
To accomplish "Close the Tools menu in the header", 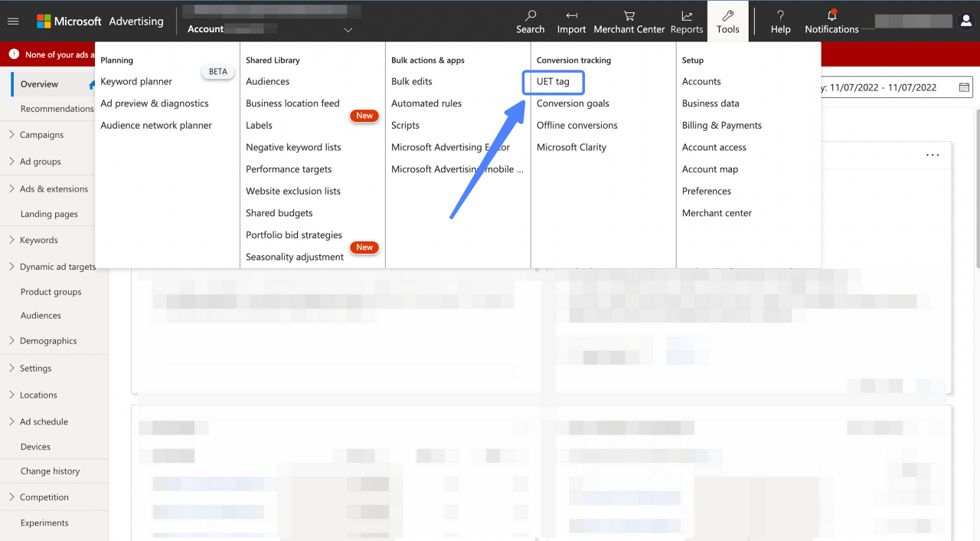I will (728, 21).
